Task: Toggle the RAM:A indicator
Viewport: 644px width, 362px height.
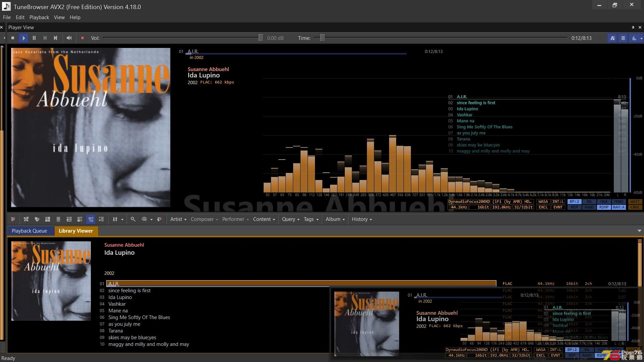Action: [x=619, y=207]
